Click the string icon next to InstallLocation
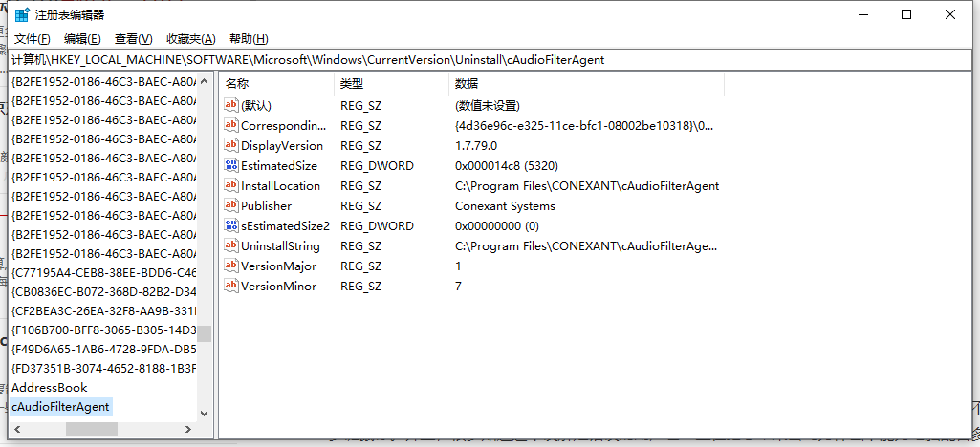Image resolution: width=980 pixels, height=447 pixels. [231, 185]
